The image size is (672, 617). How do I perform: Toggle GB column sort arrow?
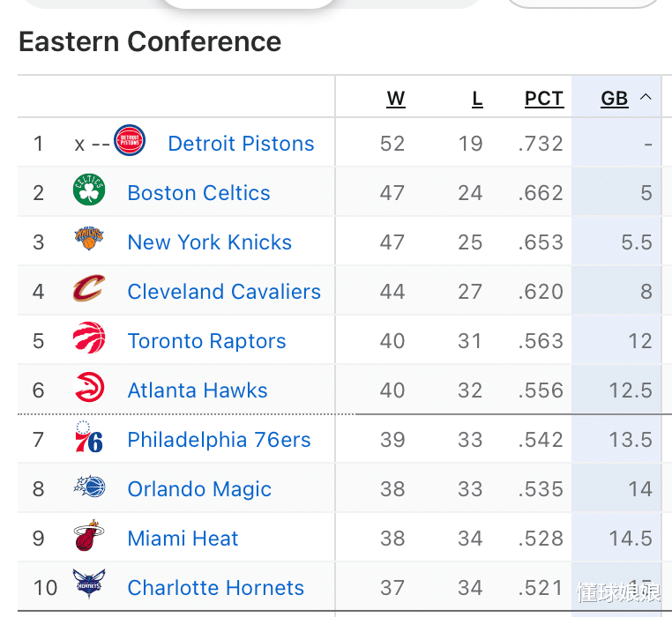[x=646, y=97]
